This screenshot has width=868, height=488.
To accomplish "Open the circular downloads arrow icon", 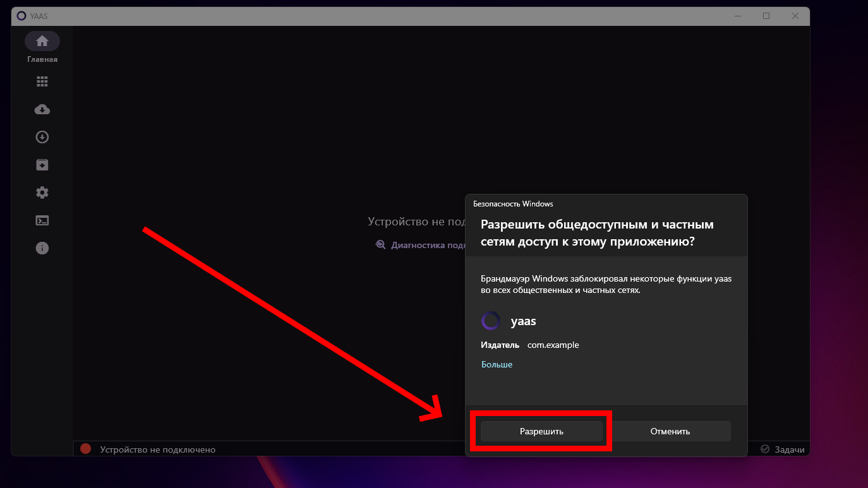I will (42, 138).
